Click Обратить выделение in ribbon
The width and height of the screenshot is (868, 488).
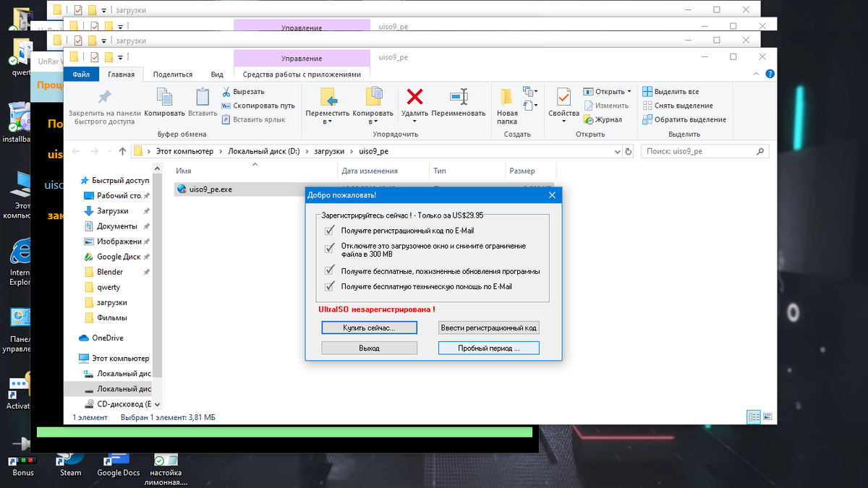pos(684,119)
